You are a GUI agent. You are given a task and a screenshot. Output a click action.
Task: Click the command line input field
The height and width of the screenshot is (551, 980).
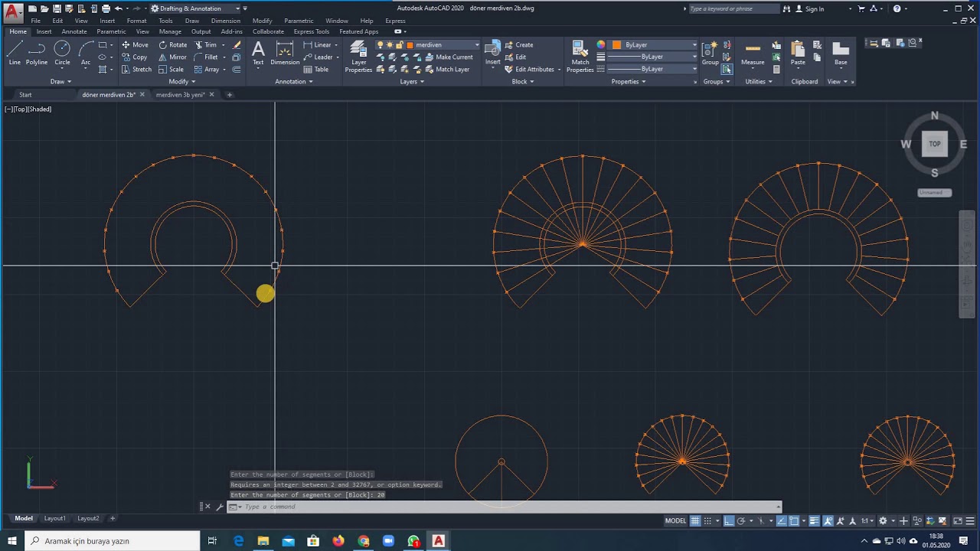pos(505,507)
